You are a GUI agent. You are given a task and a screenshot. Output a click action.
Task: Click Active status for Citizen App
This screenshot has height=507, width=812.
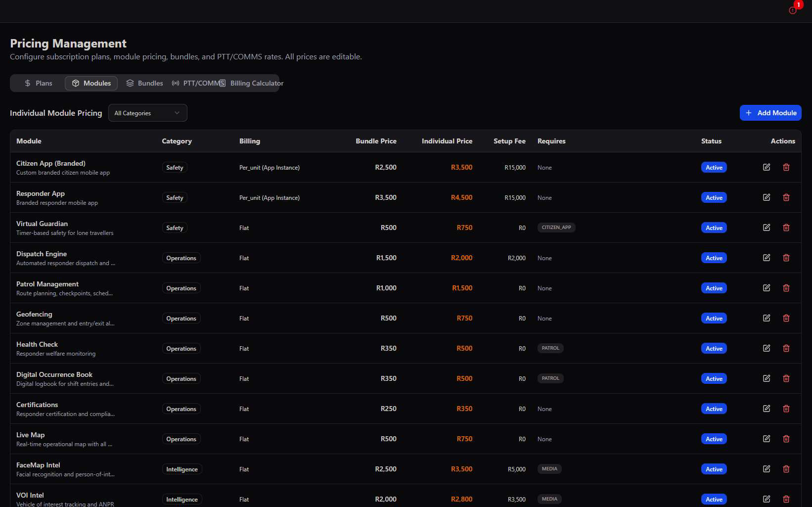coord(714,167)
